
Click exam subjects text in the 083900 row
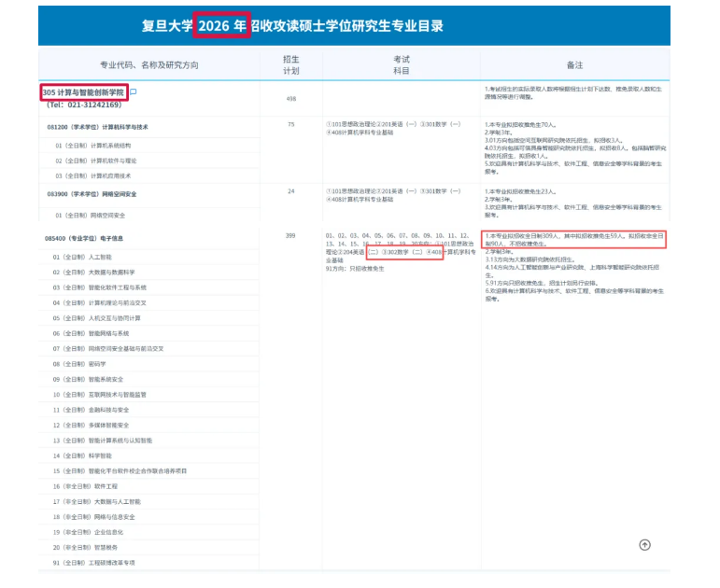coord(393,196)
